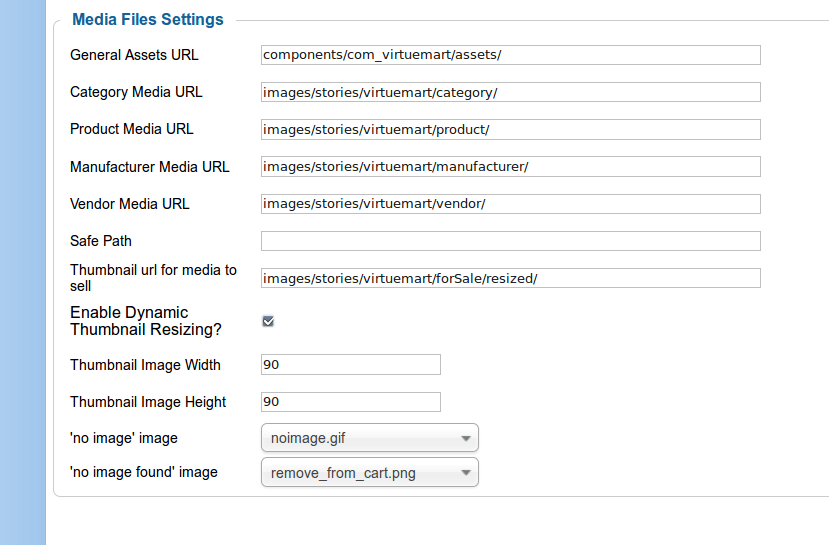Image resolution: width=829 pixels, height=545 pixels.
Task: Click the Media Files Settings legend
Action: [x=148, y=20]
